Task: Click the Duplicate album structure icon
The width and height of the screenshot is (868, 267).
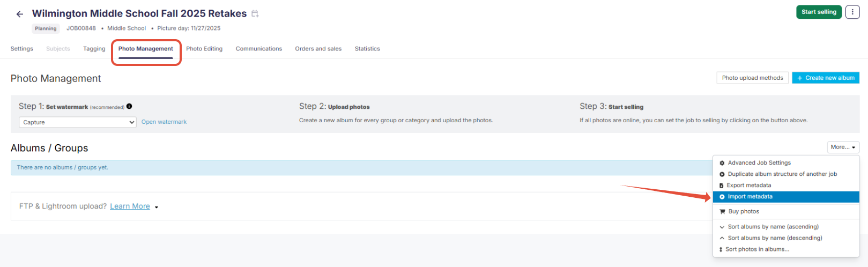Action: tap(722, 174)
